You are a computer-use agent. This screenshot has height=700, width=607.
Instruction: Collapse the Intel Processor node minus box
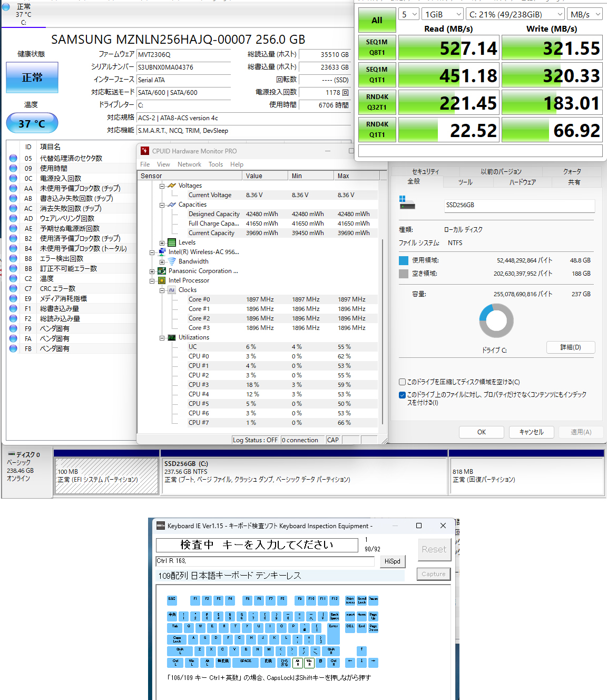pyautogui.click(x=152, y=281)
